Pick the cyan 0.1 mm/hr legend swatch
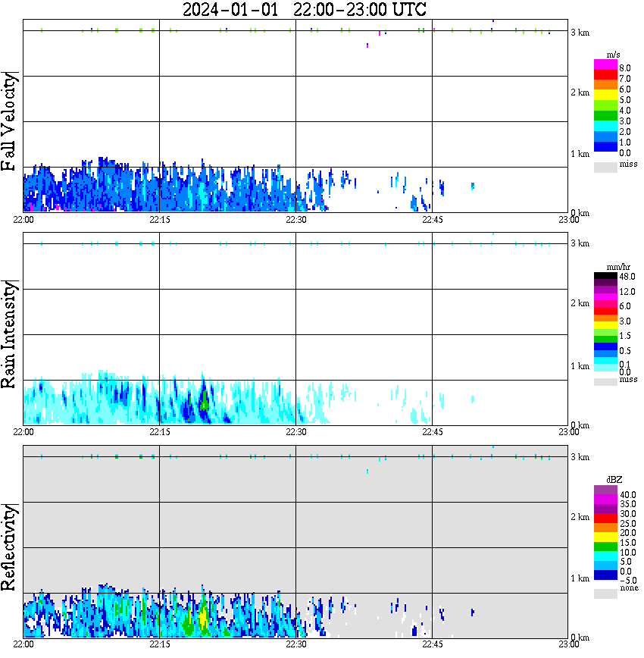 (605, 361)
